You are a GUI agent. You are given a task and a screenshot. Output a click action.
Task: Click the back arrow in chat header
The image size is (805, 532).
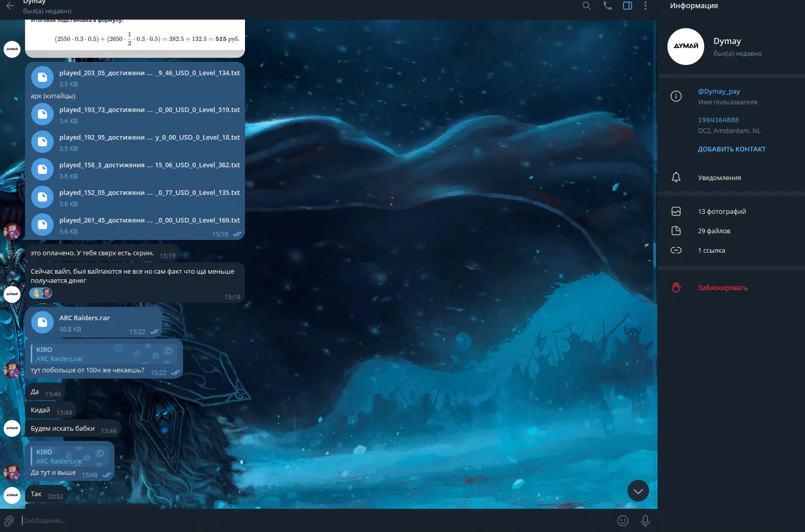pyautogui.click(x=10, y=6)
